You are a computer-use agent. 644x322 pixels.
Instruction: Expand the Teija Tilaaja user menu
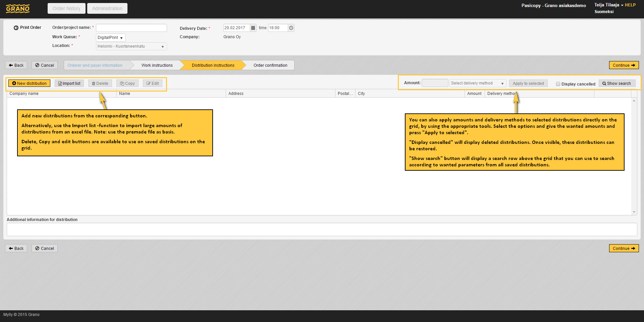coord(608,5)
